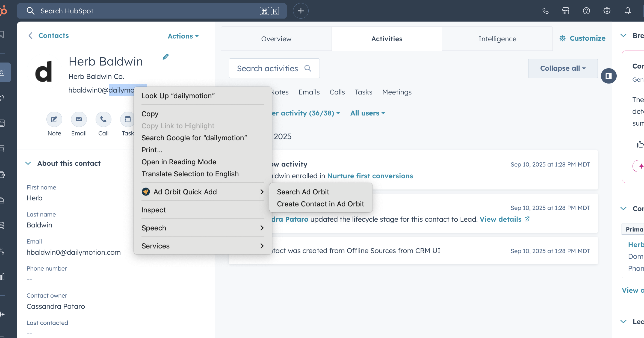Click the pencil icon next to Herb Baldwin
This screenshot has height=338, width=644.
[166, 57]
